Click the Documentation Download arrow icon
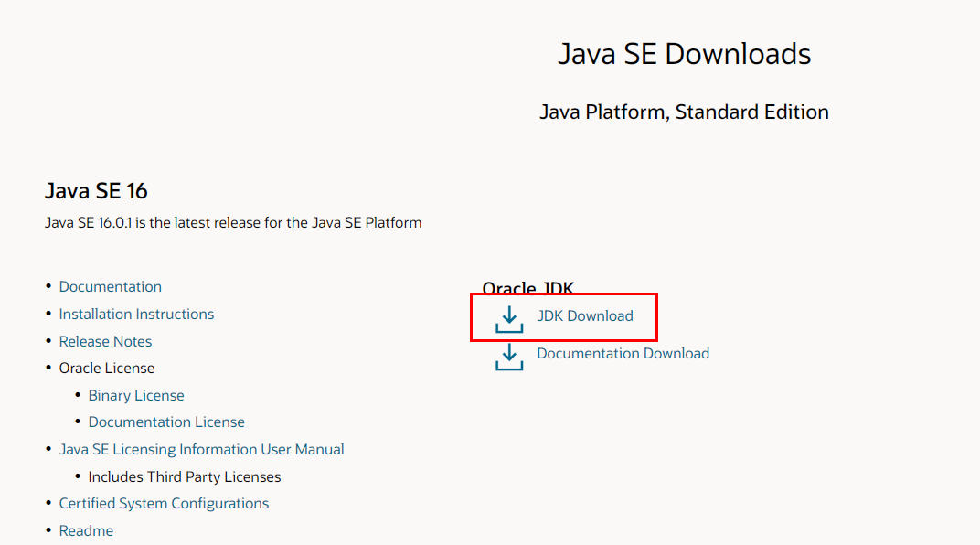The width and height of the screenshot is (980, 545). click(x=509, y=357)
